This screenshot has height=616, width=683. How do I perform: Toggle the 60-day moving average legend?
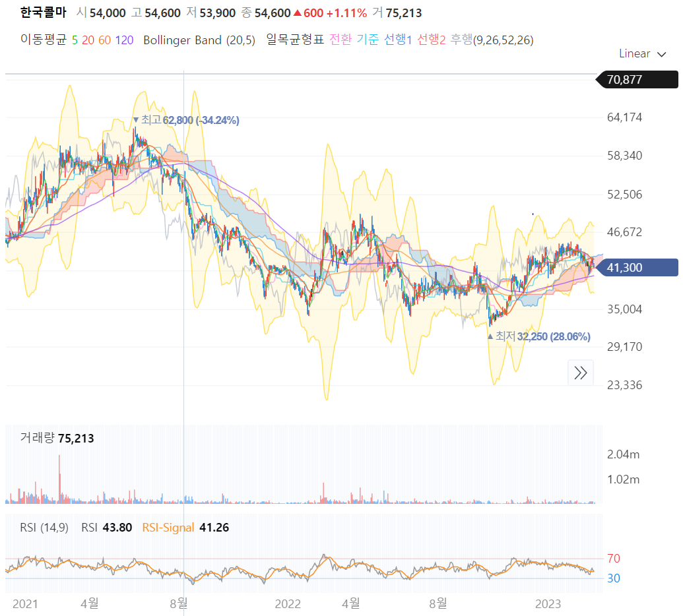click(x=104, y=40)
